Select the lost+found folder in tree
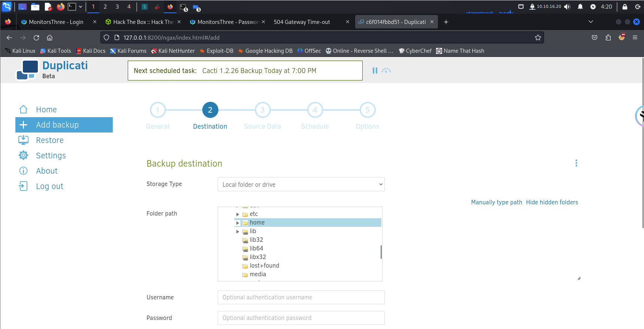The height and width of the screenshot is (329, 644). [x=264, y=266]
